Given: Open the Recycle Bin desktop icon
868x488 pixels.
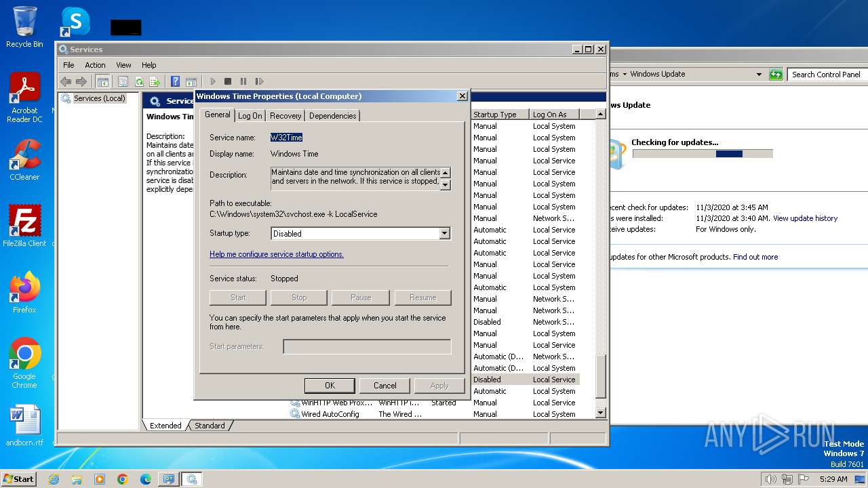Looking at the screenshot, I should tap(24, 27).
